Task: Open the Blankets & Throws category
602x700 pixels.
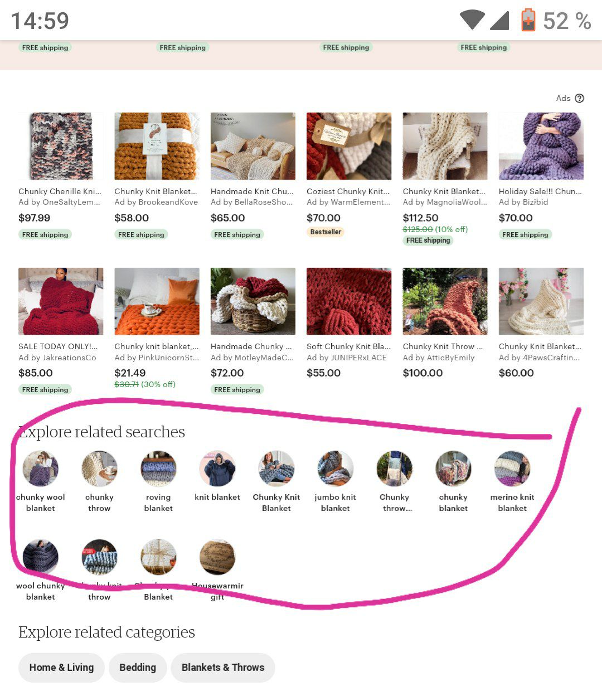Action: [223, 668]
